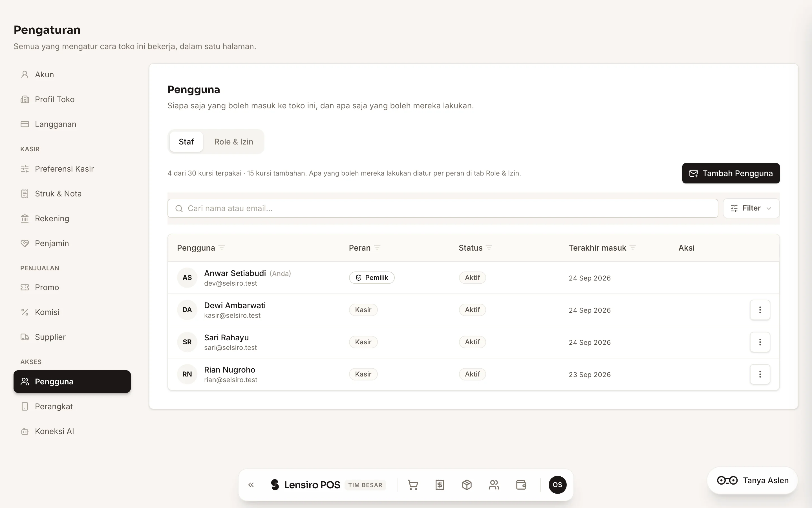Screen dimensions: 812x508
Task: Open Struk & Nota settings
Action: pos(72,194)
